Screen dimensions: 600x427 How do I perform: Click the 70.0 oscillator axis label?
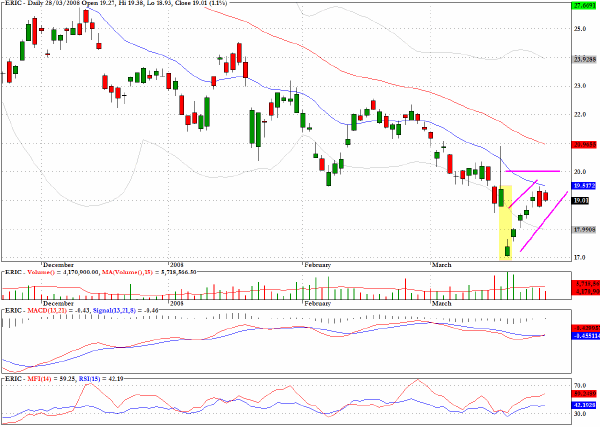pyautogui.click(x=580, y=385)
